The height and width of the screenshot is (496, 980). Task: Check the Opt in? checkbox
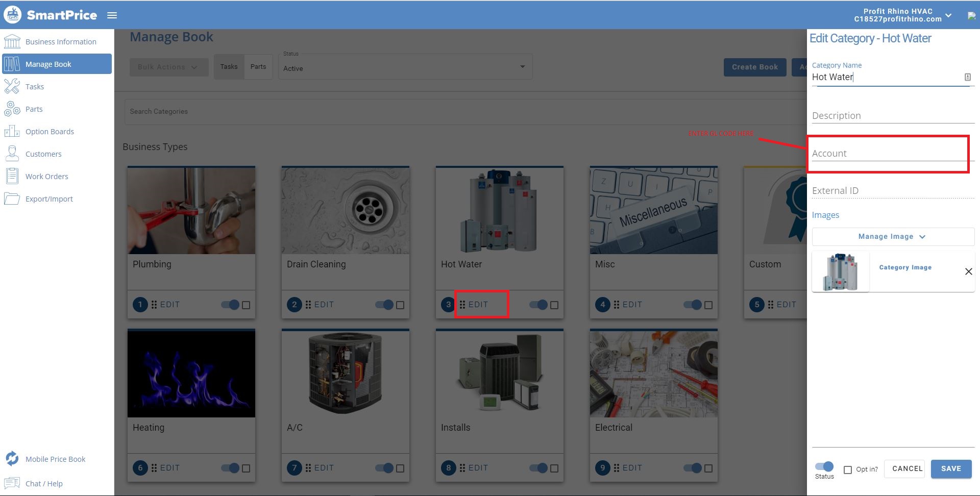point(848,469)
